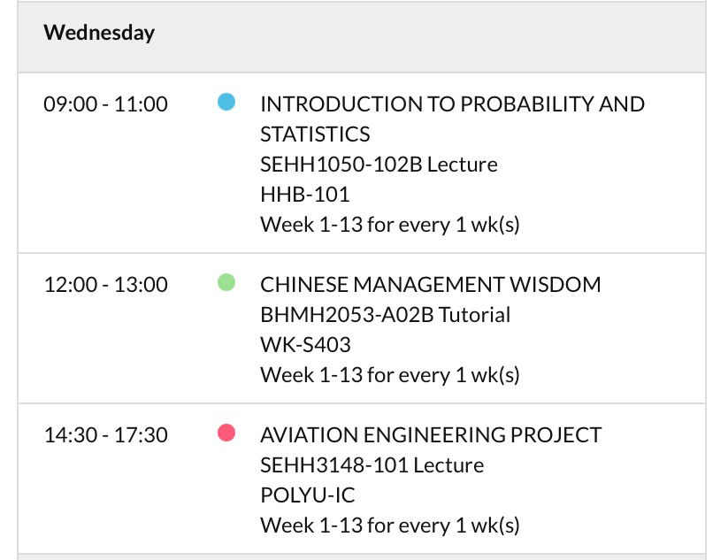Viewport: 728px width, 560px height.
Task: Click the blue dot for Probability and Statistics
Action: pos(226,102)
